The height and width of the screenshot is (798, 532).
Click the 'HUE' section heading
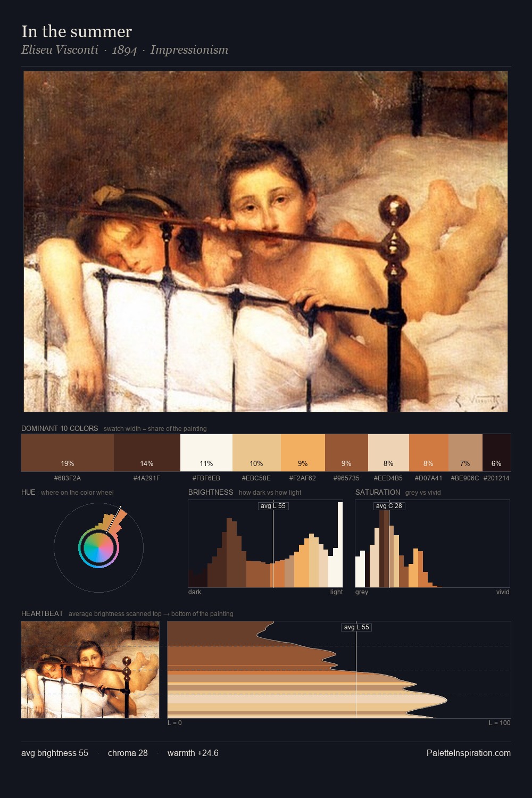pyautogui.click(x=28, y=492)
